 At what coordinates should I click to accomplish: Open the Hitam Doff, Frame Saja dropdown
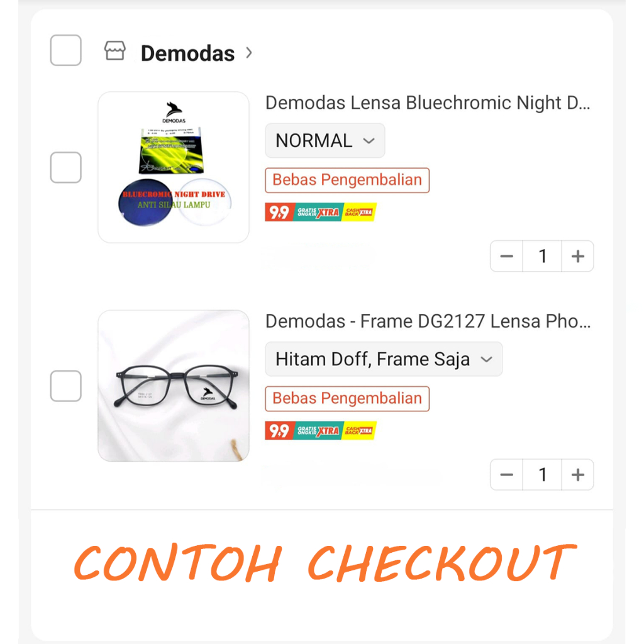(384, 359)
